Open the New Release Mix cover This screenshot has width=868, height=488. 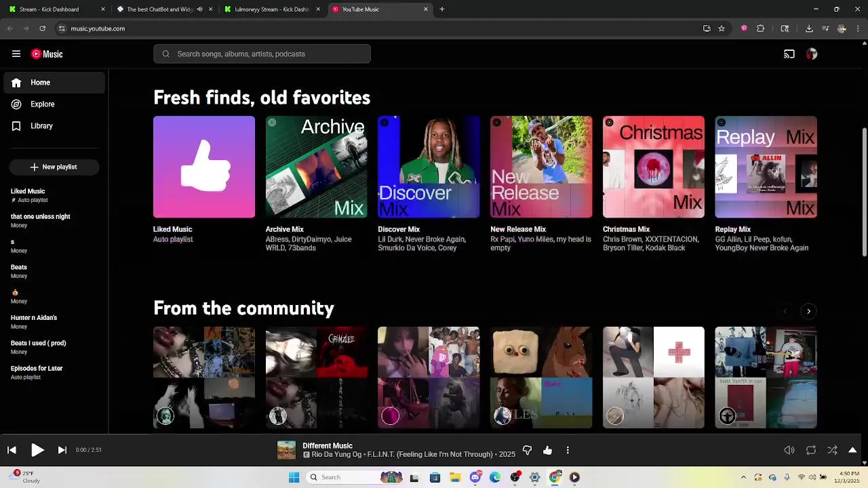[x=541, y=167]
